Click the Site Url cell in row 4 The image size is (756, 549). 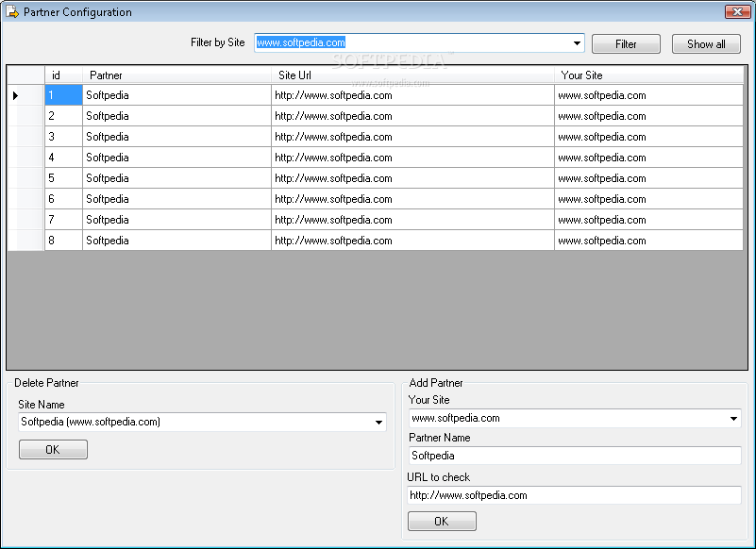(412, 158)
